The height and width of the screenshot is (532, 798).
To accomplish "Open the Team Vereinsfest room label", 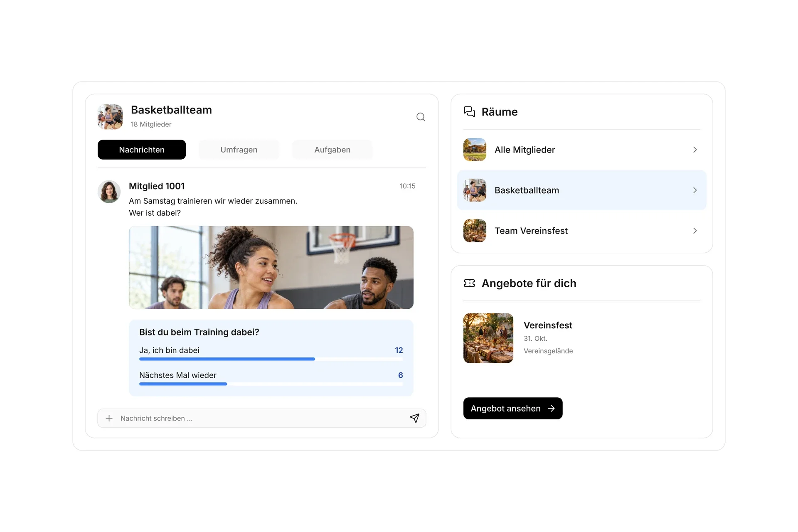I will coord(531,231).
